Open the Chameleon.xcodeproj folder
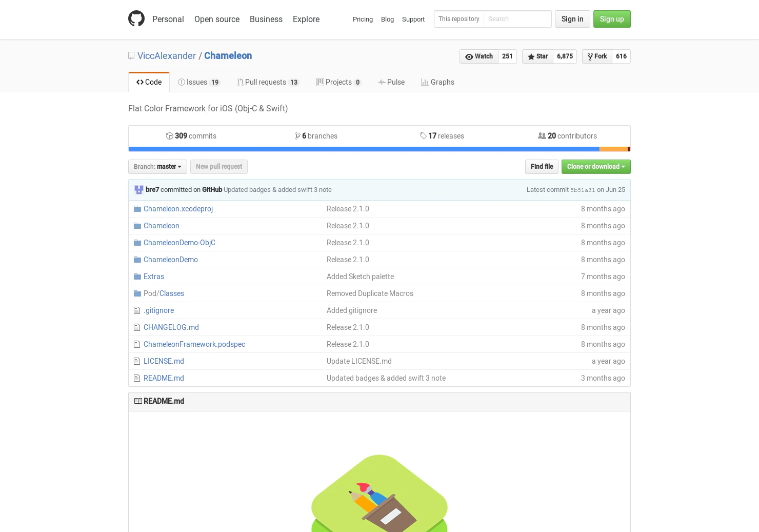The image size is (759, 532). pos(178,209)
